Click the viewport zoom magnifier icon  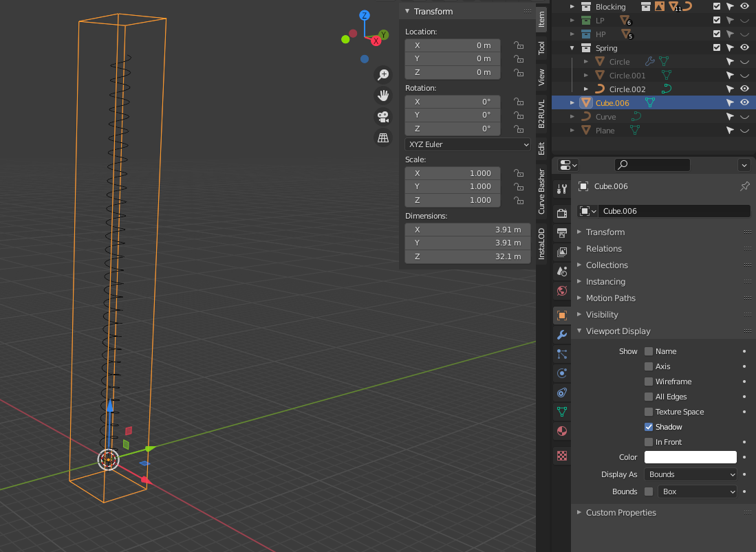383,74
